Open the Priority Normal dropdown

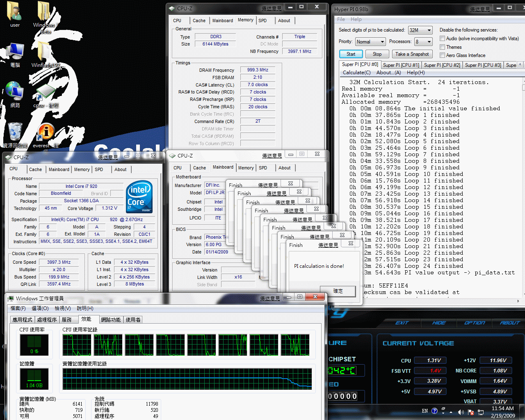coord(370,41)
